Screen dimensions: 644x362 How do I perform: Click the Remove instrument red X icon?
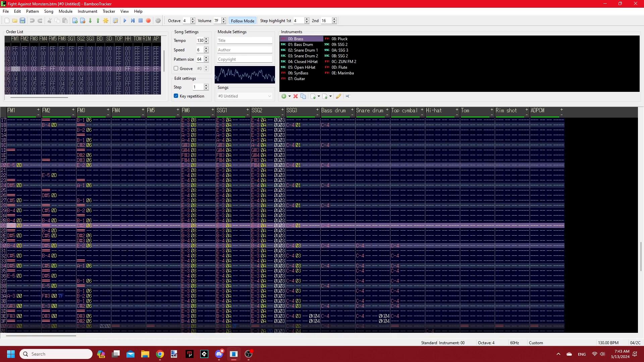tap(296, 97)
